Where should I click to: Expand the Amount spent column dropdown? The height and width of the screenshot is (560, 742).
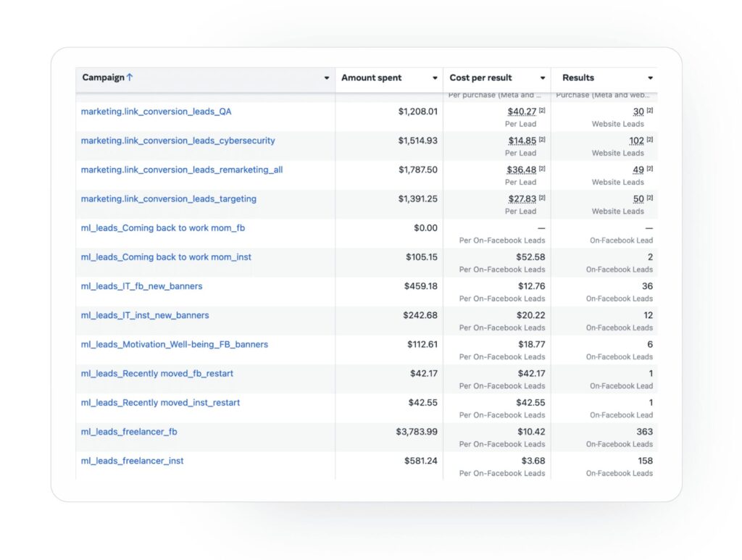point(435,78)
